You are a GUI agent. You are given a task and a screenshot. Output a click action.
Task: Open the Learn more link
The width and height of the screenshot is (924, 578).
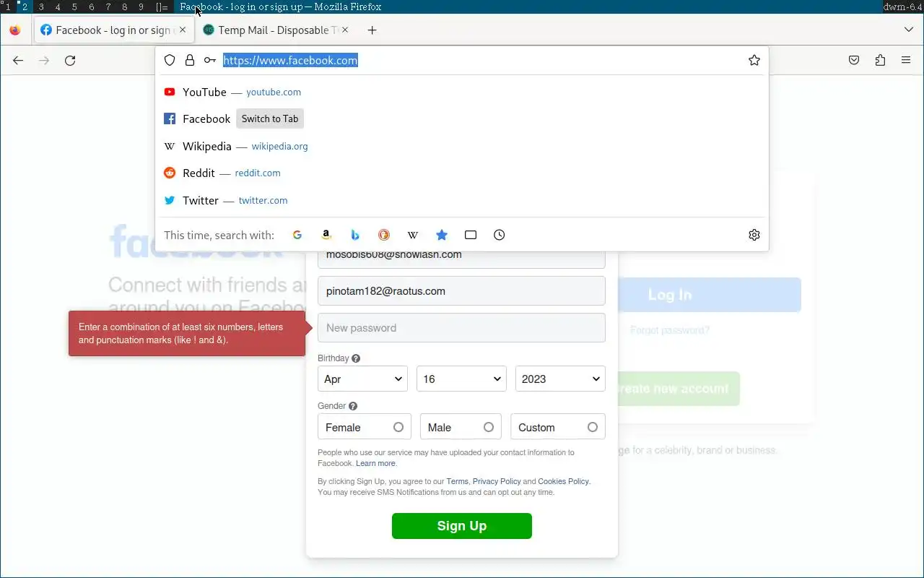coord(375,464)
